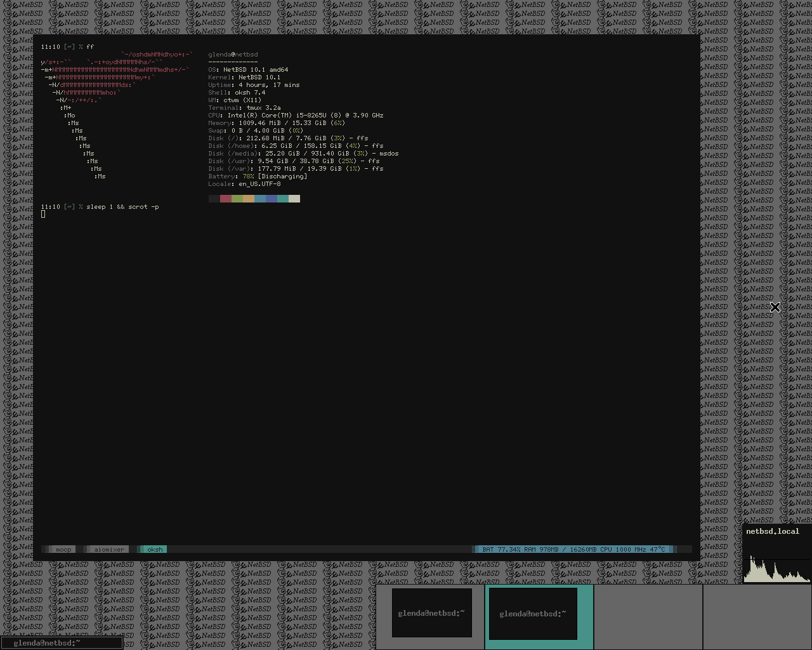Click the terminal cursor below the scrot command
Viewport: 812px width, 650px height.
(43, 214)
